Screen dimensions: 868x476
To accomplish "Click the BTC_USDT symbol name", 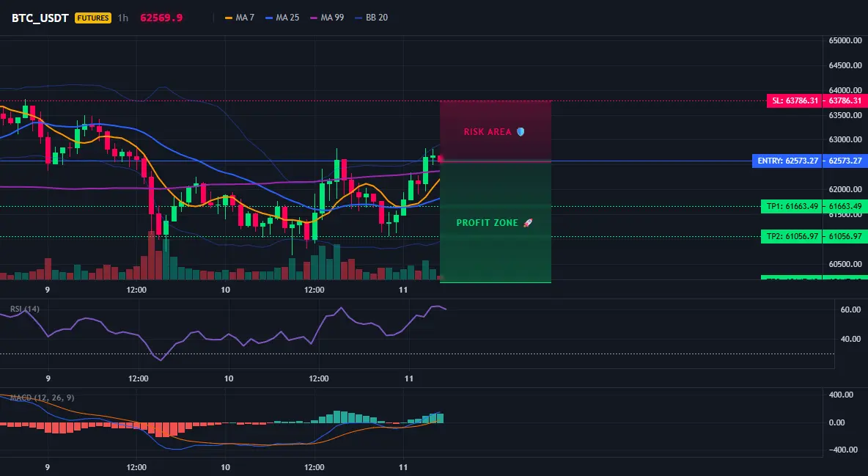I will pyautogui.click(x=40, y=18).
